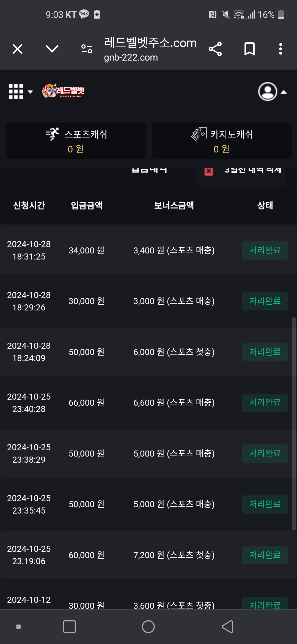297x644 pixels.
Task: Open recent apps square button
Action: click(x=69, y=627)
